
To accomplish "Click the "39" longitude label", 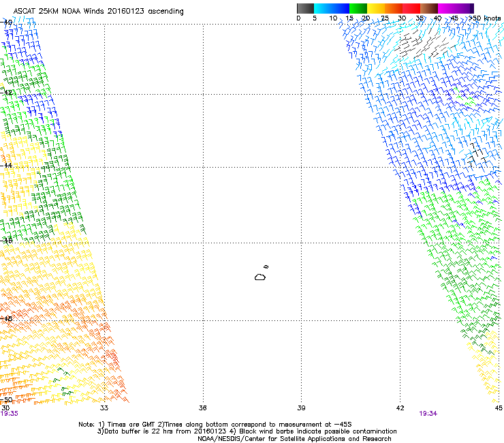I will 301,408.
